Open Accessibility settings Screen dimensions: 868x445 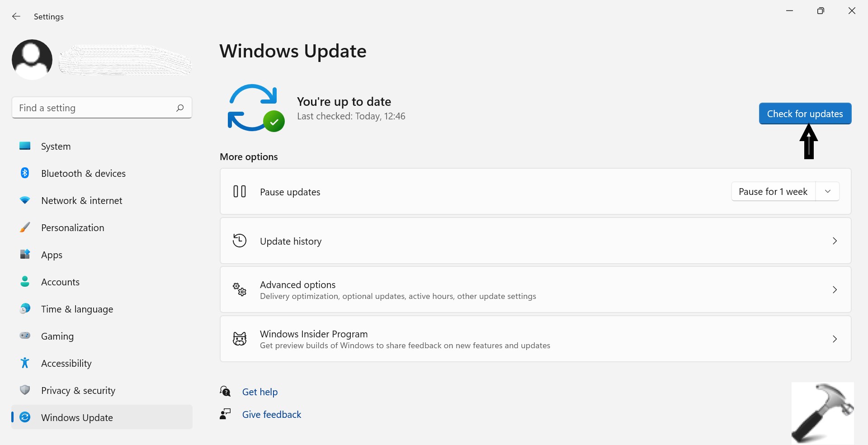pos(102,363)
